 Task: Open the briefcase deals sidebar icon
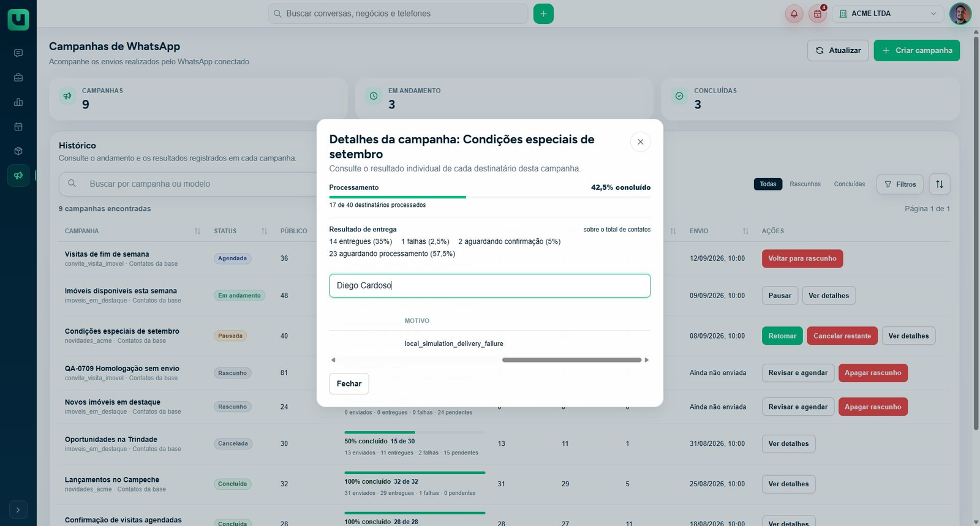(18, 78)
